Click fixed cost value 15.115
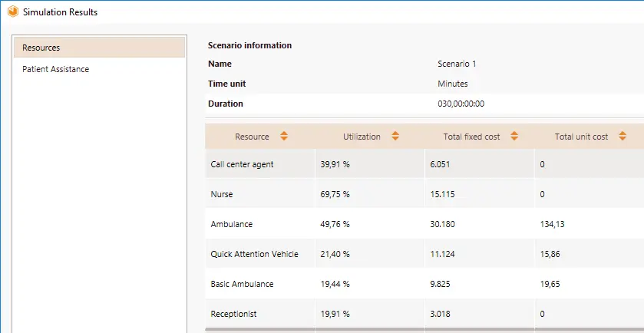Viewport: 644px width, 333px height. point(442,194)
